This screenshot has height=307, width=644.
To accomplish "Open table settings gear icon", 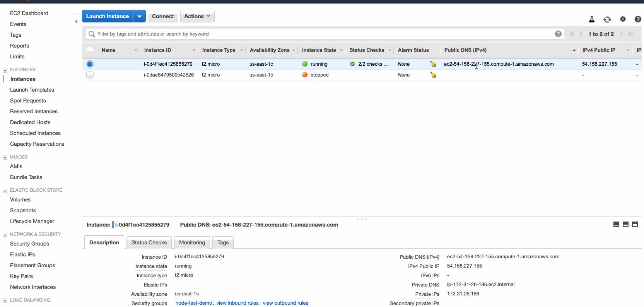I will pyautogui.click(x=623, y=19).
